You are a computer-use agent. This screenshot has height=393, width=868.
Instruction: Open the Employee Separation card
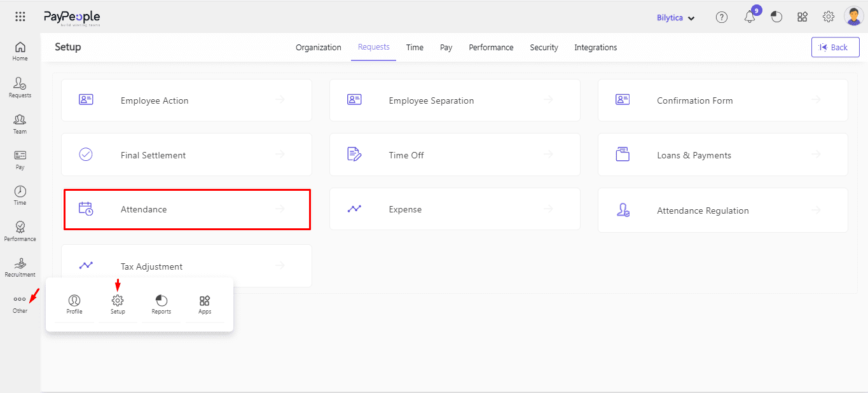tap(454, 100)
